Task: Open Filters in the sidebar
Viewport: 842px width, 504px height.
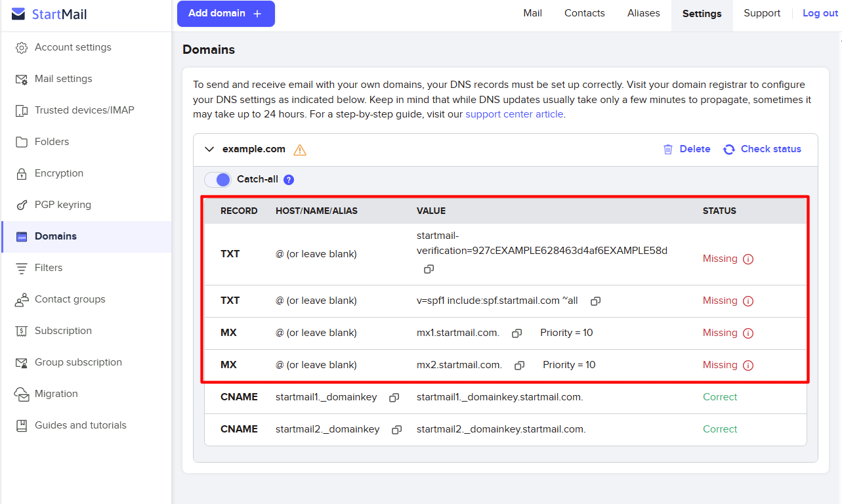Action: coord(86,268)
